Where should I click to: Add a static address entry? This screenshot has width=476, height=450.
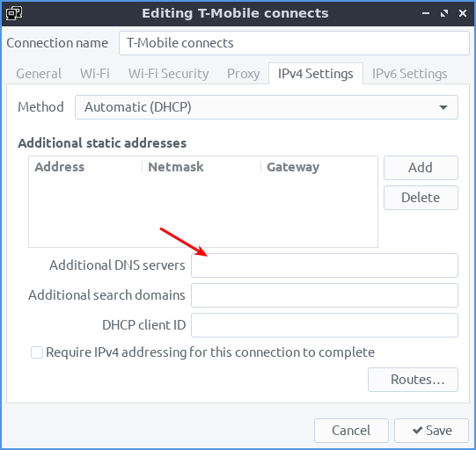pyautogui.click(x=421, y=168)
